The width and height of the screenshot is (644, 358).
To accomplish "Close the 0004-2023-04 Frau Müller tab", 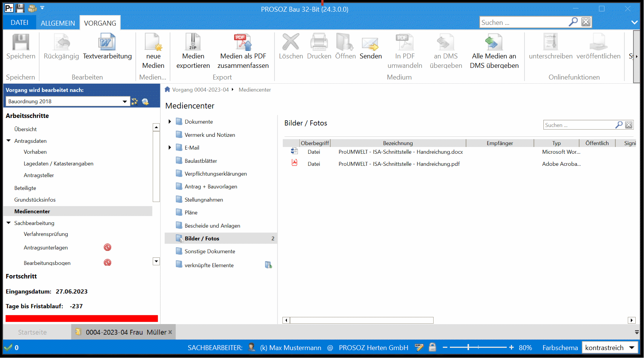I will (x=170, y=332).
